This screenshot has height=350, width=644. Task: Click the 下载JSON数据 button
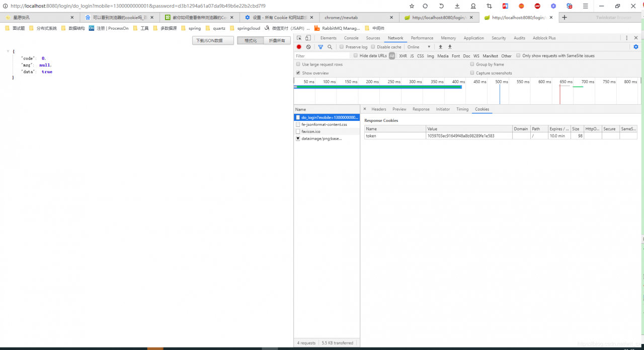(x=213, y=40)
